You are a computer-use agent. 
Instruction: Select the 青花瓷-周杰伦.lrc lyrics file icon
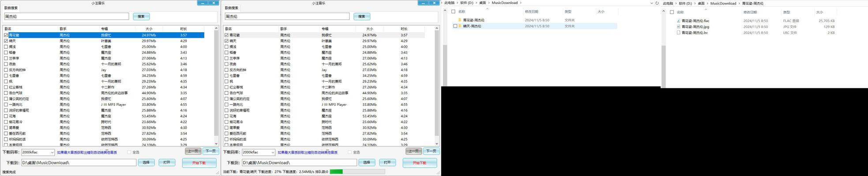click(679, 33)
